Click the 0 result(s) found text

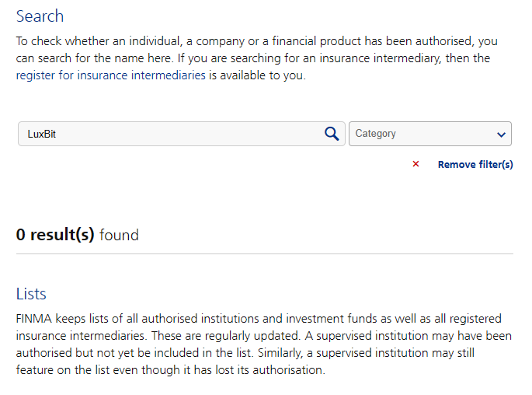tap(78, 234)
